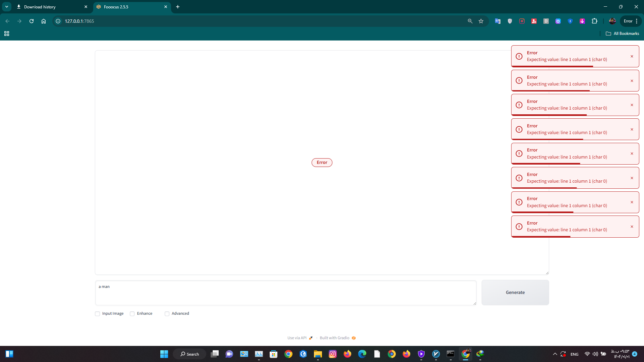
Task: Open a new browser tab
Action: [178, 7]
